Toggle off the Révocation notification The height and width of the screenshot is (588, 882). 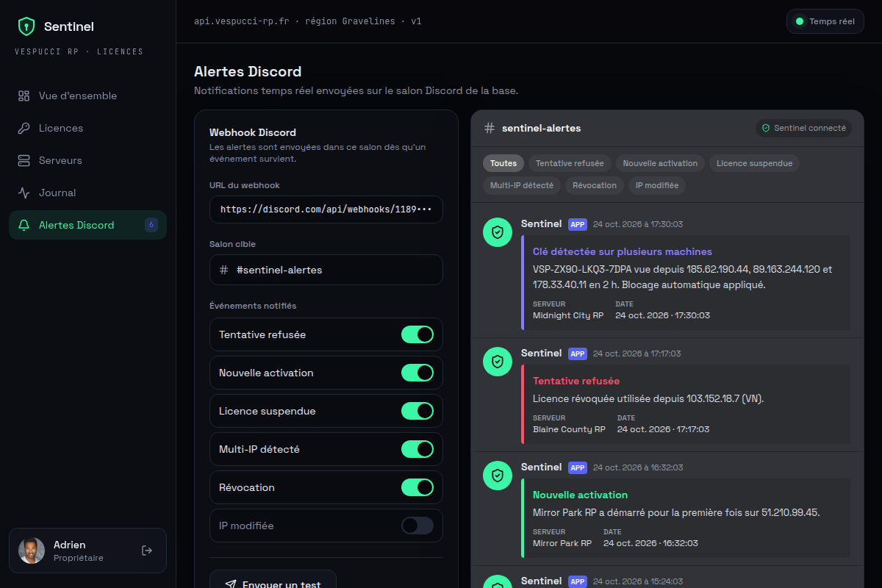pyautogui.click(x=417, y=487)
